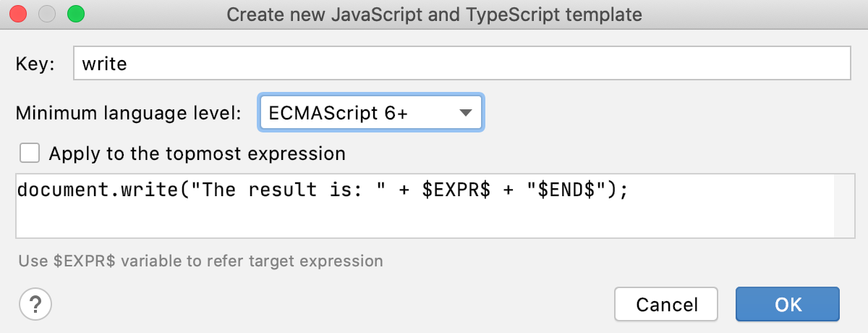Click the arrow on the language level combo box
The width and height of the screenshot is (868, 333).
[x=466, y=113]
